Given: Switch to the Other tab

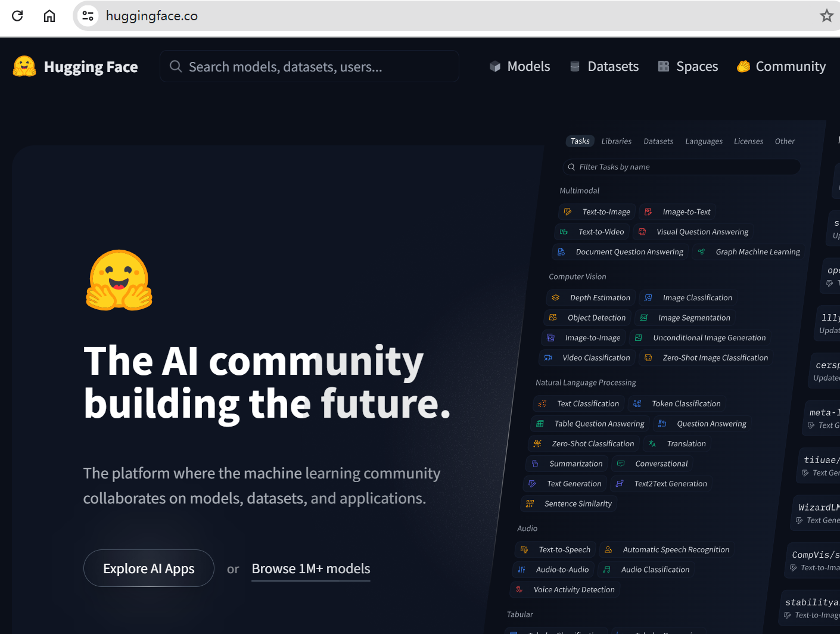Looking at the screenshot, I should click(785, 141).
